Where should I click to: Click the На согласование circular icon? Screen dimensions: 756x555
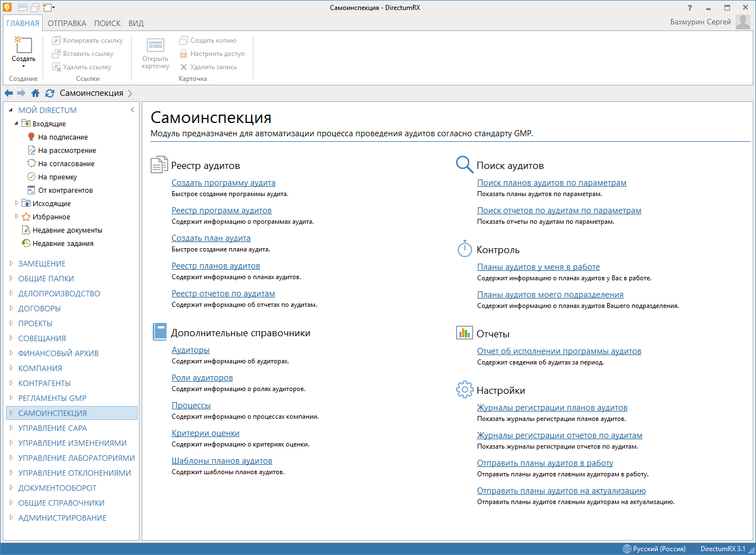32,163
